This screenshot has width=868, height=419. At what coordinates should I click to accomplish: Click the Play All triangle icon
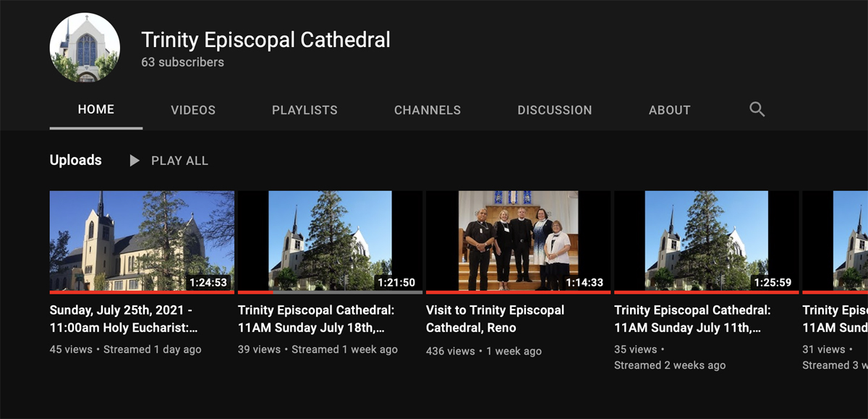135,161
